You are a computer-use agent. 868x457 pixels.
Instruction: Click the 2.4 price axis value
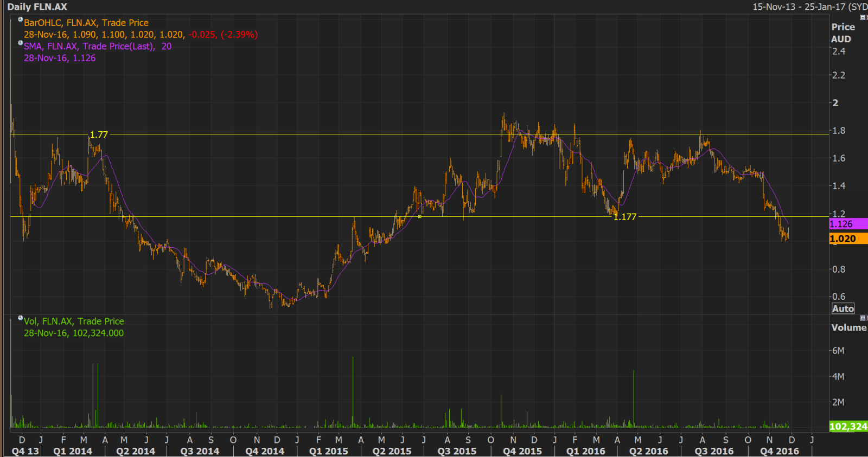pyautogui.click(x=839, y=52)
